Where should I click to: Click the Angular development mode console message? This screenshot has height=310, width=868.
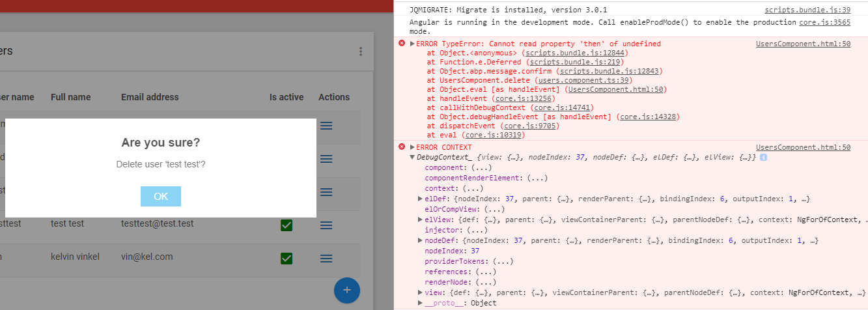(x=602, y=26)
